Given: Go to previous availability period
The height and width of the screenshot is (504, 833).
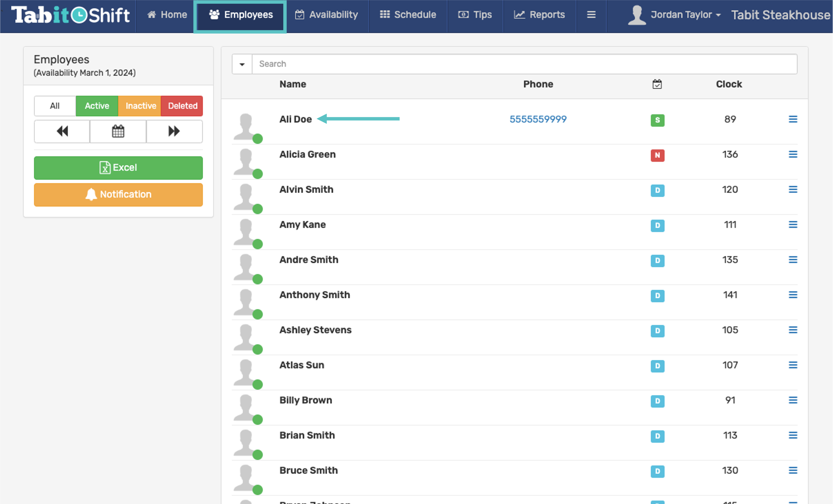Looking at the screenshot, I should 62,131.
